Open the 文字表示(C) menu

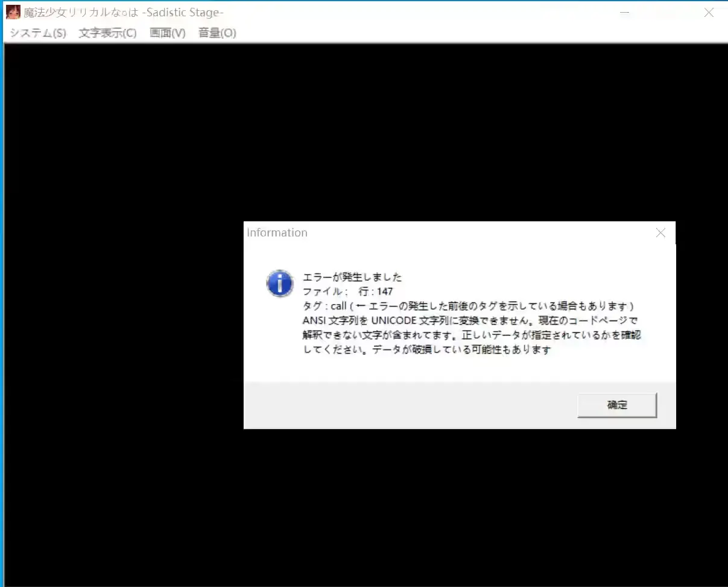107,33
